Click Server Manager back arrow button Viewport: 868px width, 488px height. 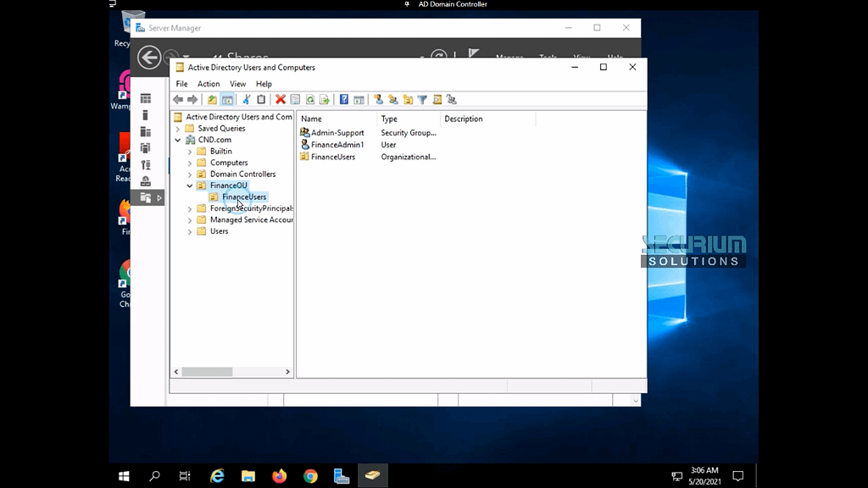149,58
